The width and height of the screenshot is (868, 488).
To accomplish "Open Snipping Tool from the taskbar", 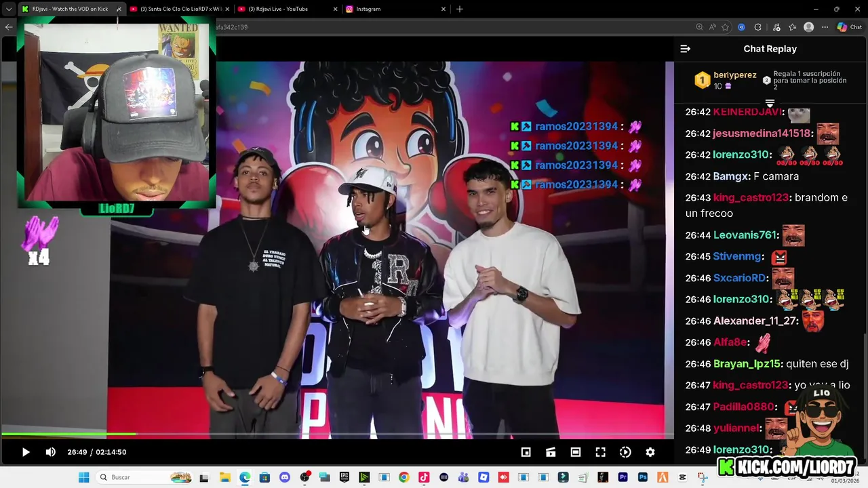I will click(703, 477).
